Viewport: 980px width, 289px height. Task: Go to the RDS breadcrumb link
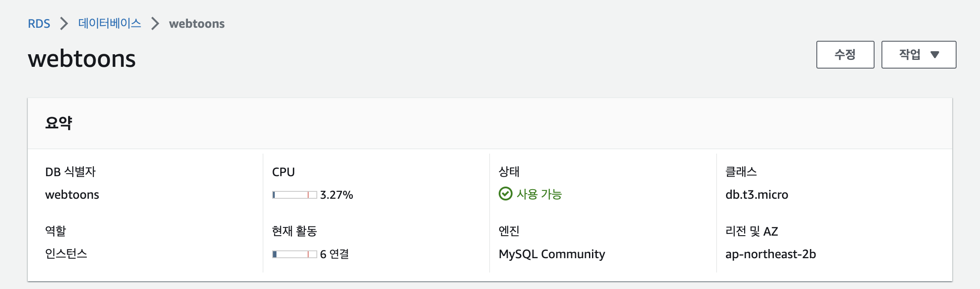pyautogui.click(x=39, y=23)
